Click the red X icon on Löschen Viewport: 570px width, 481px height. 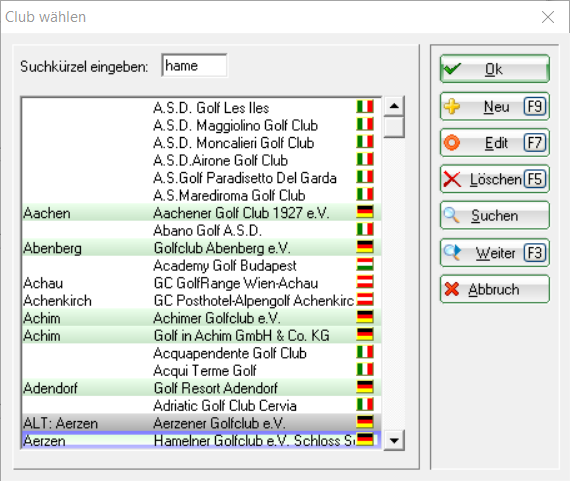(452, 179)
